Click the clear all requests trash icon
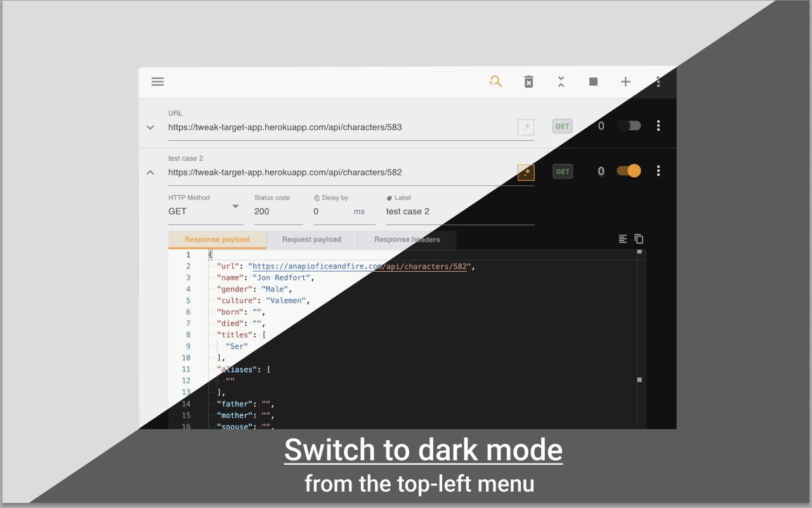 [x=528, y=81]
